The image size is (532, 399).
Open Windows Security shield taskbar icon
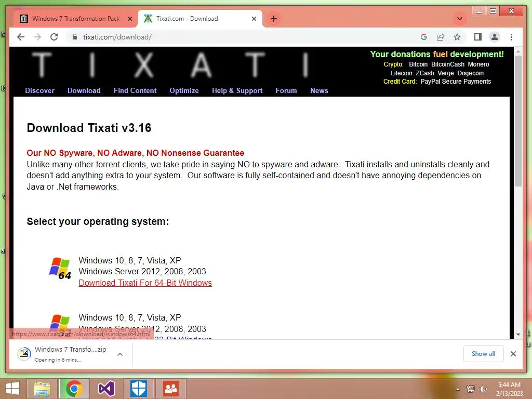coord(139,389)
